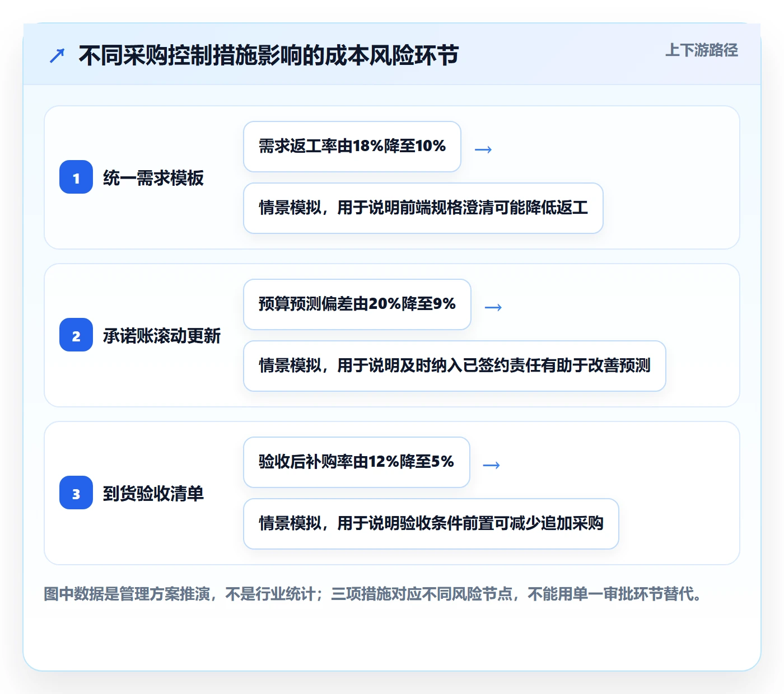This screenshot has height=694, width=784.
Task: Click the arrow after 需求返工率由18%降至10%
Action: pyautogui.click(x=483, y=149)
